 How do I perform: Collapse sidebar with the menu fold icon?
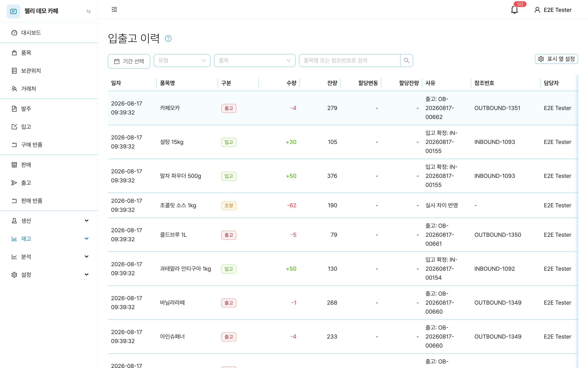114,9
